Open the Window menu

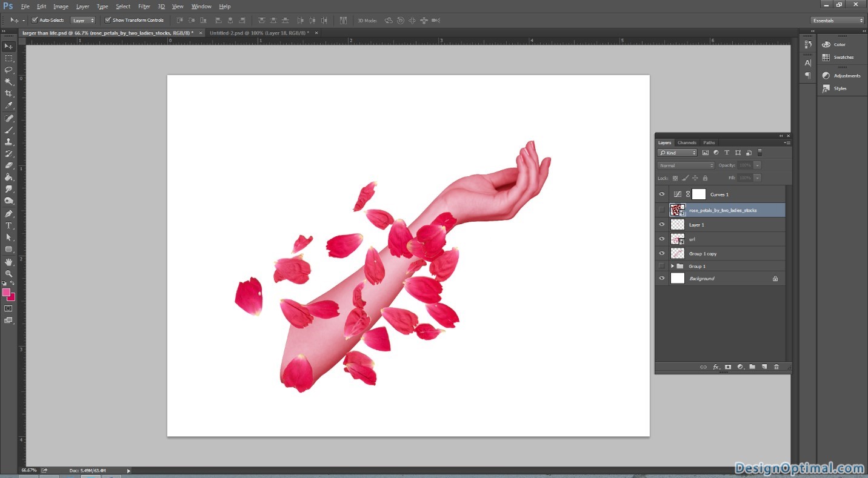pos(201,6)
